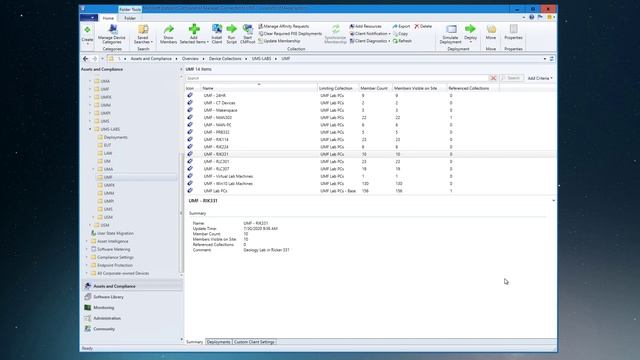
Task: Open the Client Diagnostics dropdown
Action: 370,41
